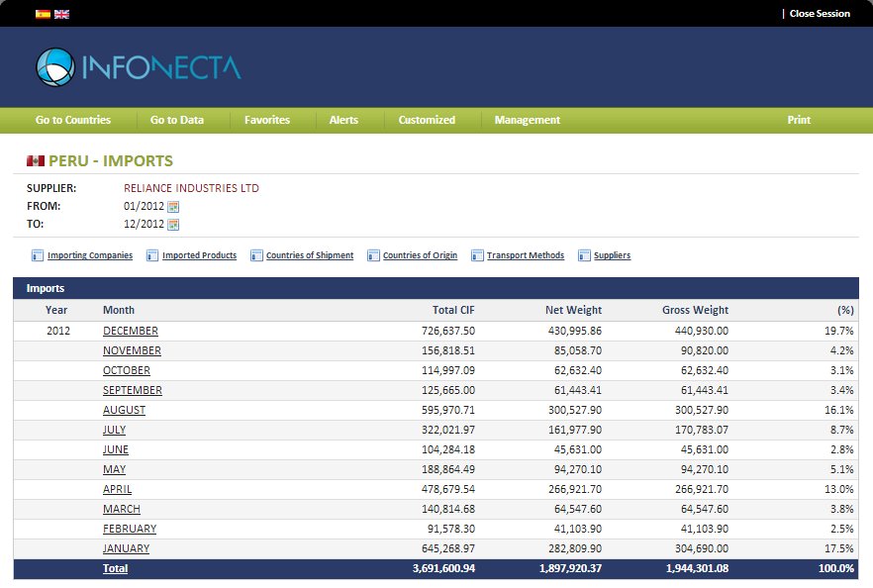Click January Total CIF value 645,268.97
The height and width of the screenshot is (588, 873).
click(448, 548)
